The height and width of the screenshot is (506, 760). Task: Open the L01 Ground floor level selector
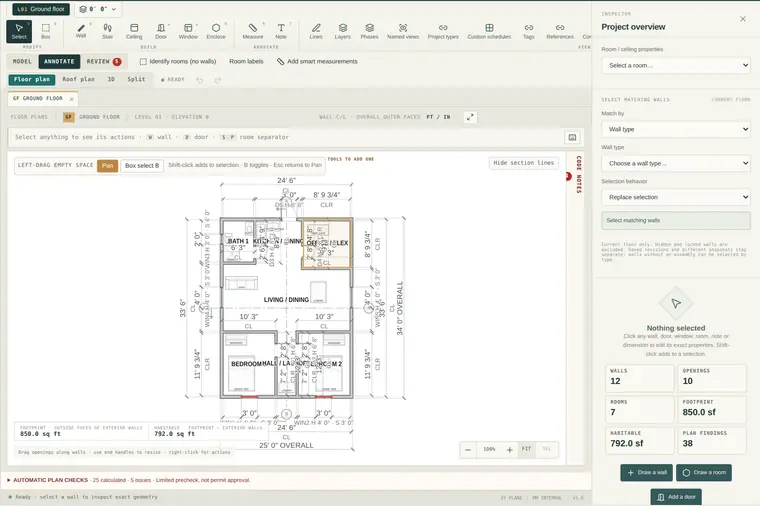click(x=41, y=9)
